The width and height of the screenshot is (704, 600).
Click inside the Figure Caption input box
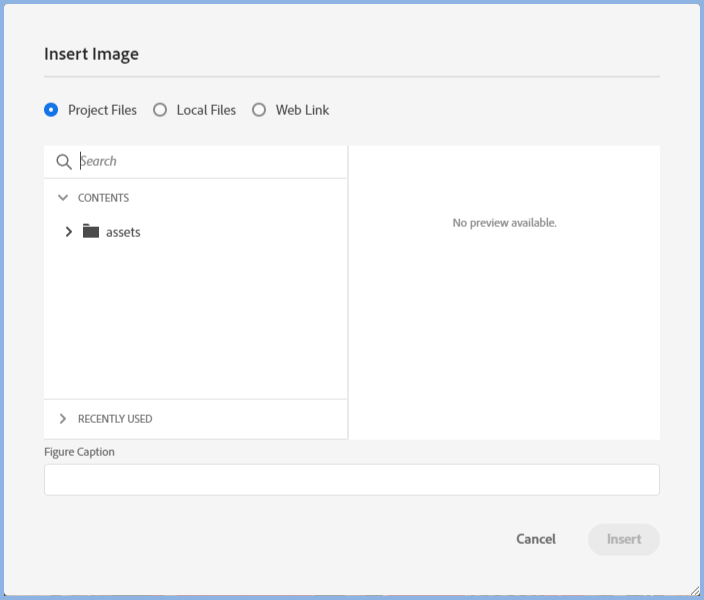[x=352, y=480]
